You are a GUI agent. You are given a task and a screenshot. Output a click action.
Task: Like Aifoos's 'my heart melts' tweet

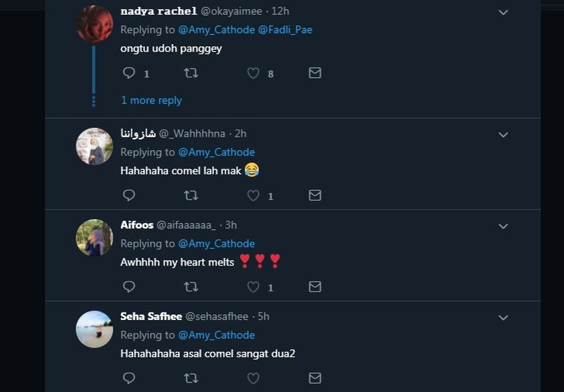tap(253, 287)
